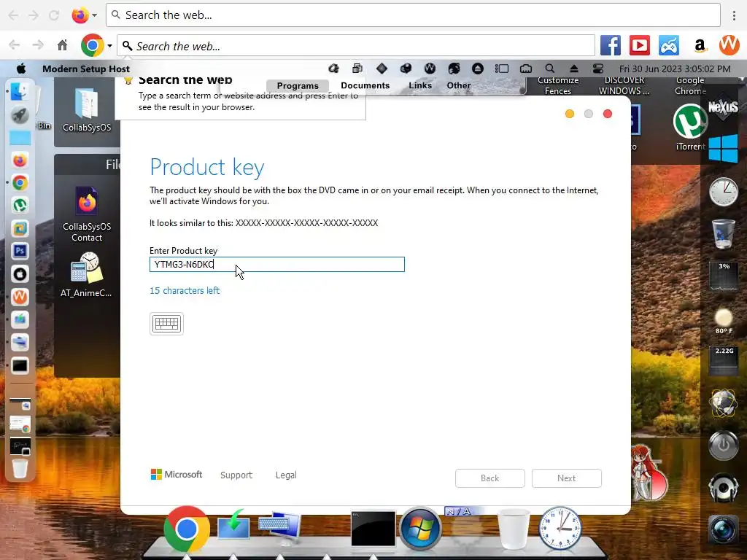Switch to the Other tab

tap(458, 85)
